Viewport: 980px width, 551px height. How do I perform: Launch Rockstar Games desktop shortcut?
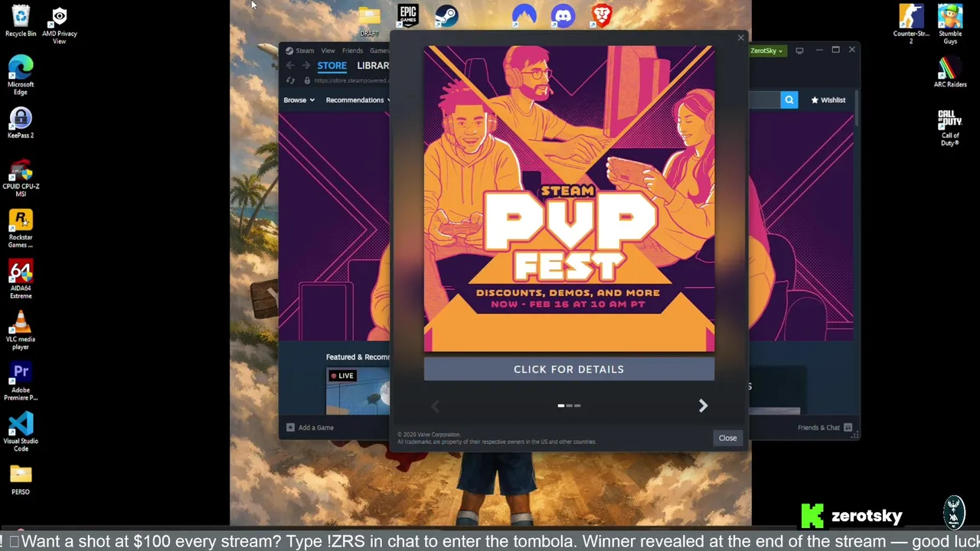[21, 228]
